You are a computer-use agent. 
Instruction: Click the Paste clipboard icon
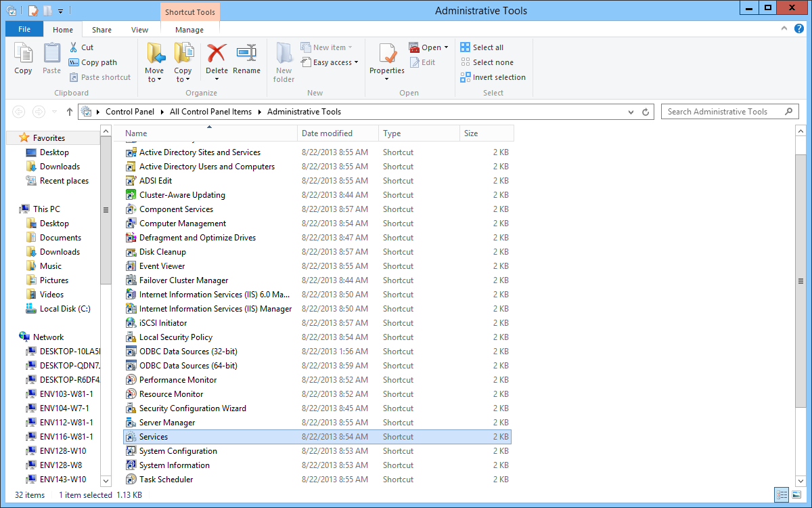[x=51, y=53]
